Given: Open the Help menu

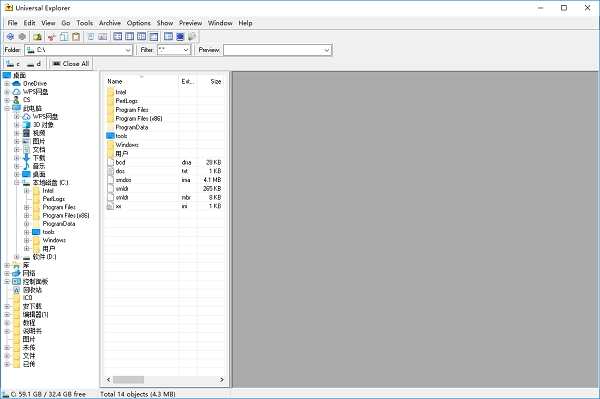Looking at the screenshot, I should (x=245, y=23).
